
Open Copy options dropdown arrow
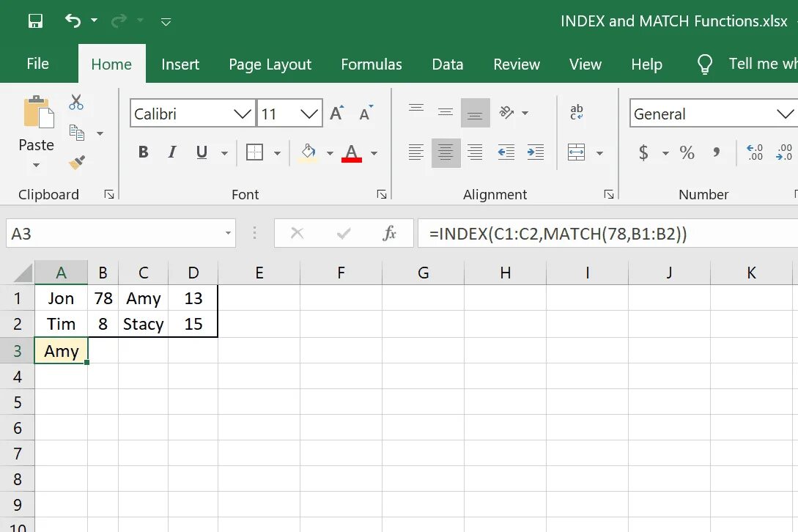pos(100,133)
